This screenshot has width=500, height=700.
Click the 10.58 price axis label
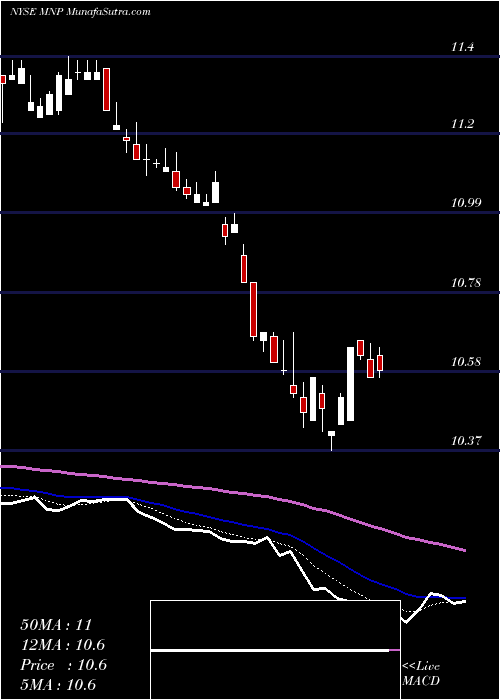[x=466, y=362]
